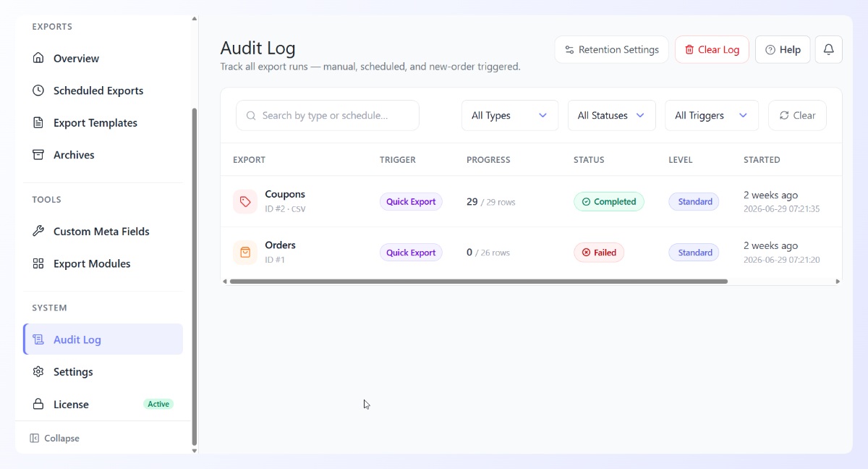Open the All Statuses dropdown
Image resolution: width=868 pixels, height=469 pixels.
(612, 116)
